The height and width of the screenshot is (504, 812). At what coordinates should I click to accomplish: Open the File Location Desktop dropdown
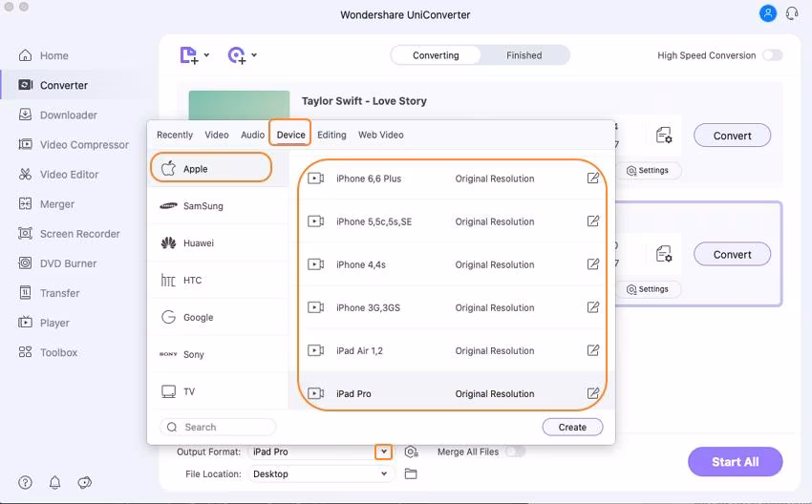tap(321, 473)
